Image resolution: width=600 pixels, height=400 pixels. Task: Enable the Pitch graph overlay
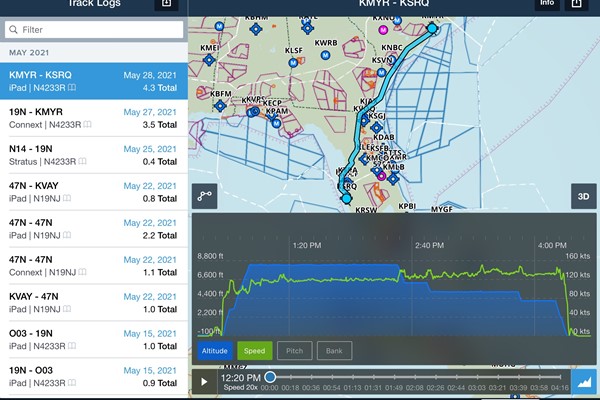tap(295, 351)
